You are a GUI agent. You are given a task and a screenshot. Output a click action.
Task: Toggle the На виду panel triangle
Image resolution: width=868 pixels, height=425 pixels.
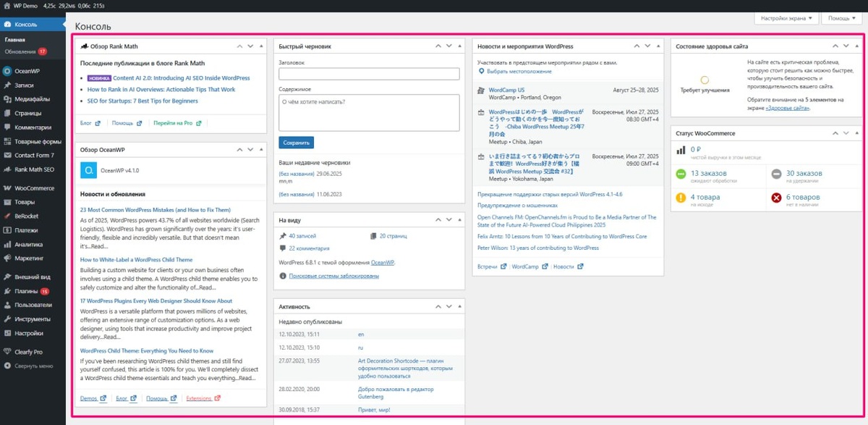[x=459, y=220]
